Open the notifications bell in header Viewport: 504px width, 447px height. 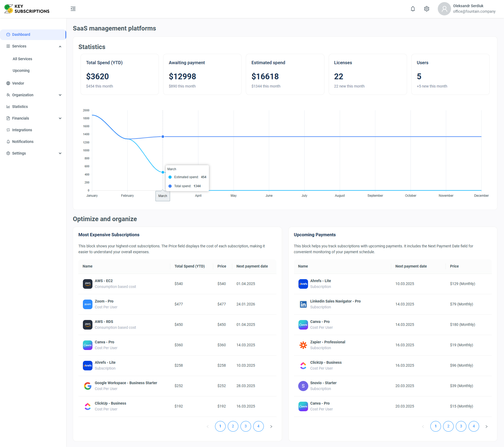tap(413, 9)
